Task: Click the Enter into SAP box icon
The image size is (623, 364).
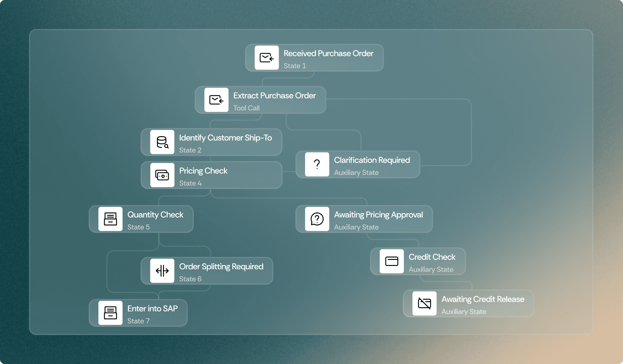Action: point(110,313)
